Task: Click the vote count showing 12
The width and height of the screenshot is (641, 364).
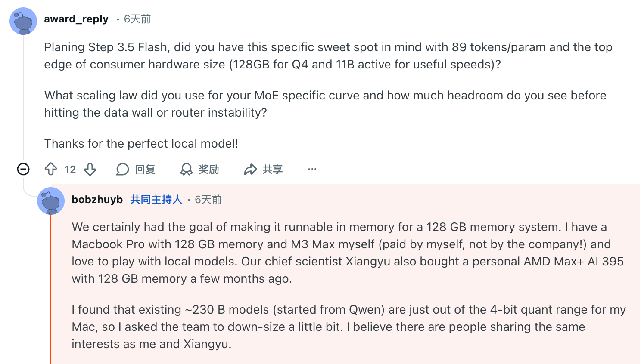Action: coord(70,169)
